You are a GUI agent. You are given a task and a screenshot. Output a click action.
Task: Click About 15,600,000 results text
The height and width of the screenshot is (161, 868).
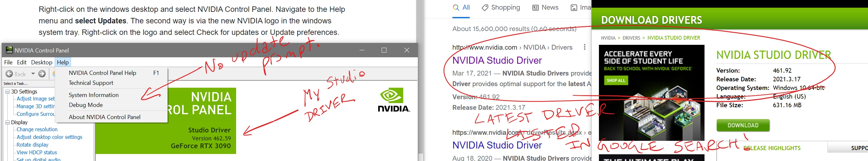[x=514, y=29]
